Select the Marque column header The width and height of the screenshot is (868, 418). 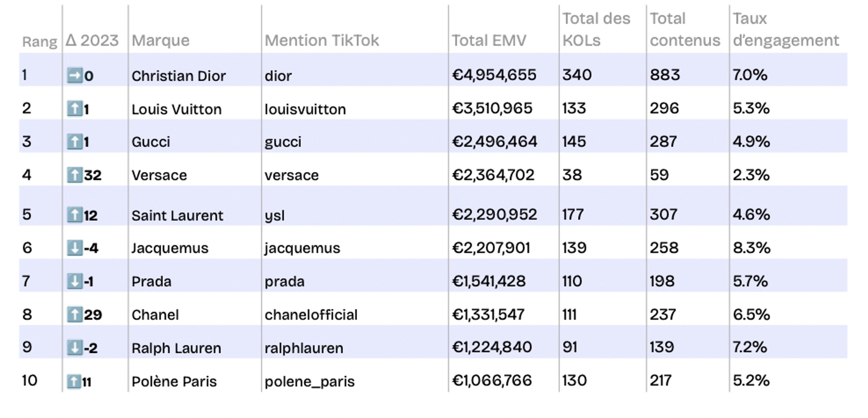pos(160,40)
